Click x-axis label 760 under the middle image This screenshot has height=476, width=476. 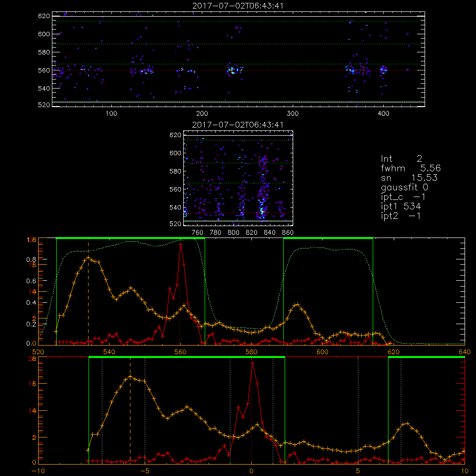(198, 233)
